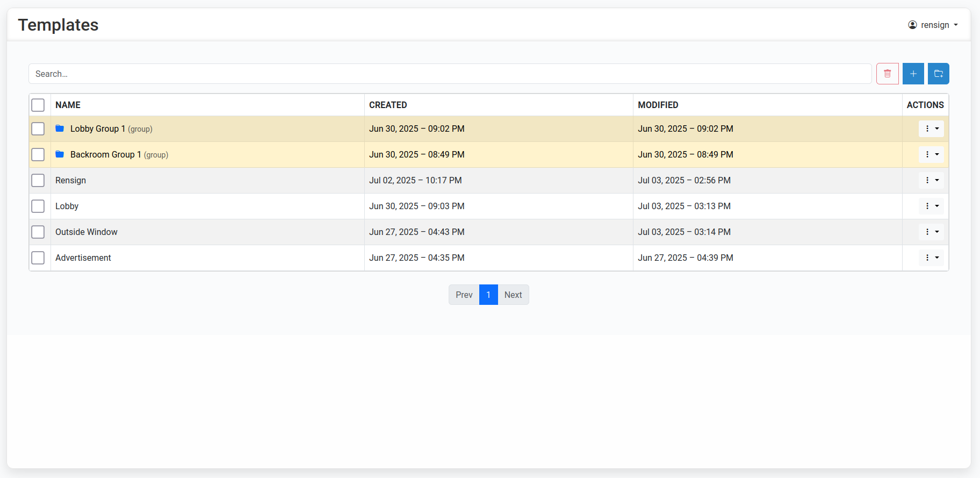Go to the Next page
The height and width of the screenshot is (478, 980).
(x=513, y=295)
